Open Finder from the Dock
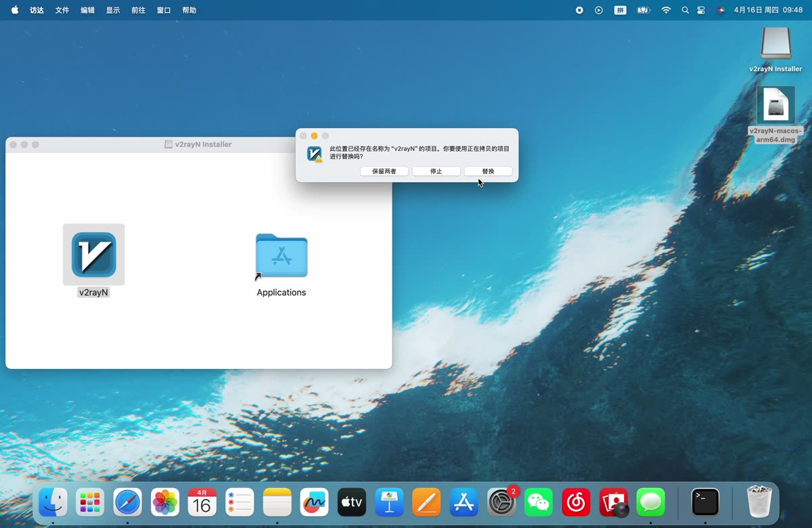This screenshot has height=528, width=812. (53, 502)
